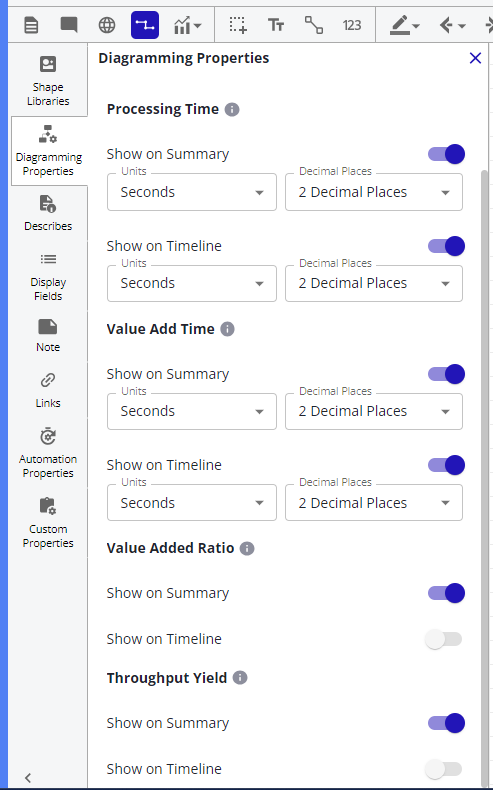Switch to the Display Fields tab
Viewport: 493px width, 790px height.
click(48, 276)
